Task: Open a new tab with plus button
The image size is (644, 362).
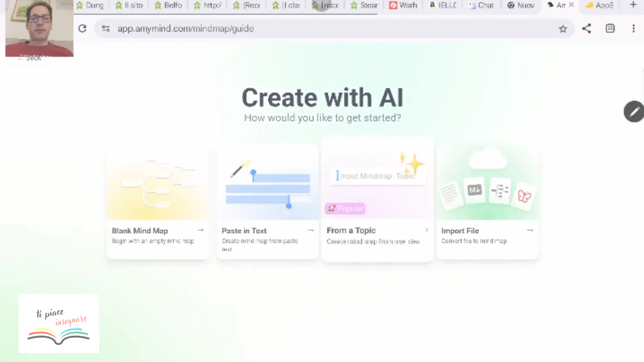Action: [x=633, y=5]
